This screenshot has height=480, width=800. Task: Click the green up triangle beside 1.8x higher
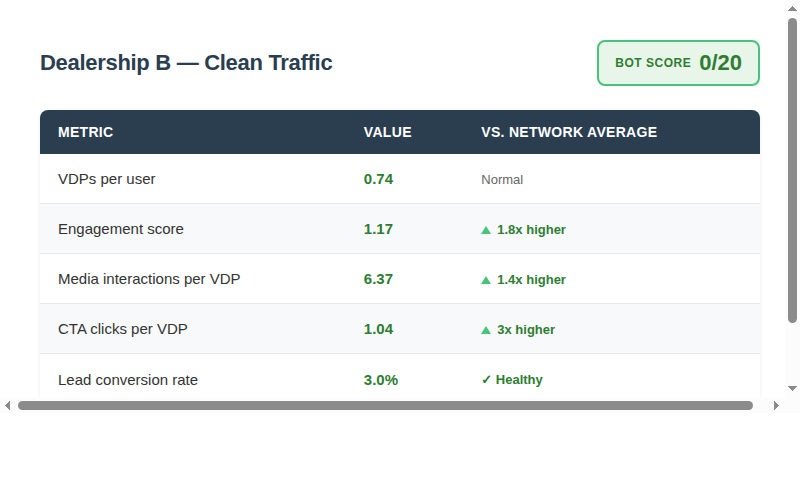tap(486, 230)
